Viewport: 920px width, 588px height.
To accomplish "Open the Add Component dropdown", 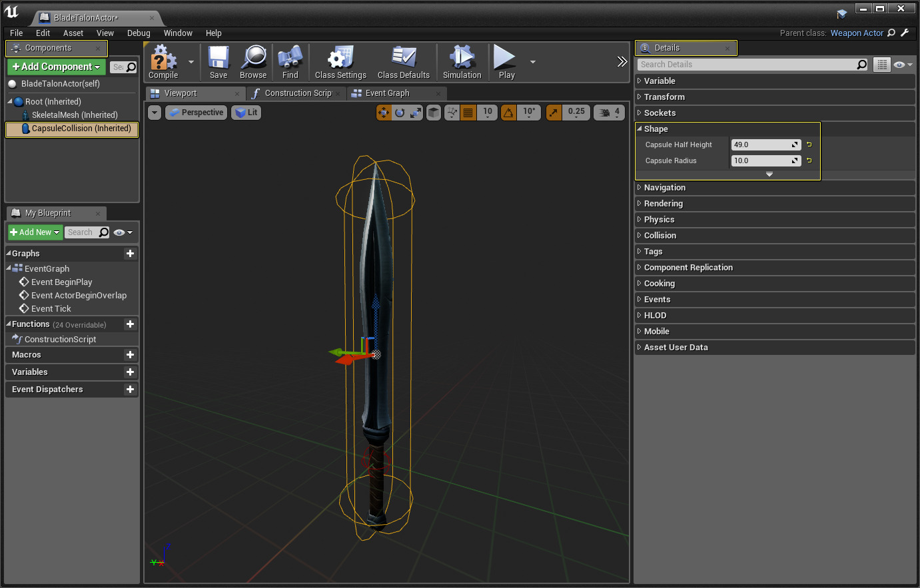I will click(x=57, y=67).
